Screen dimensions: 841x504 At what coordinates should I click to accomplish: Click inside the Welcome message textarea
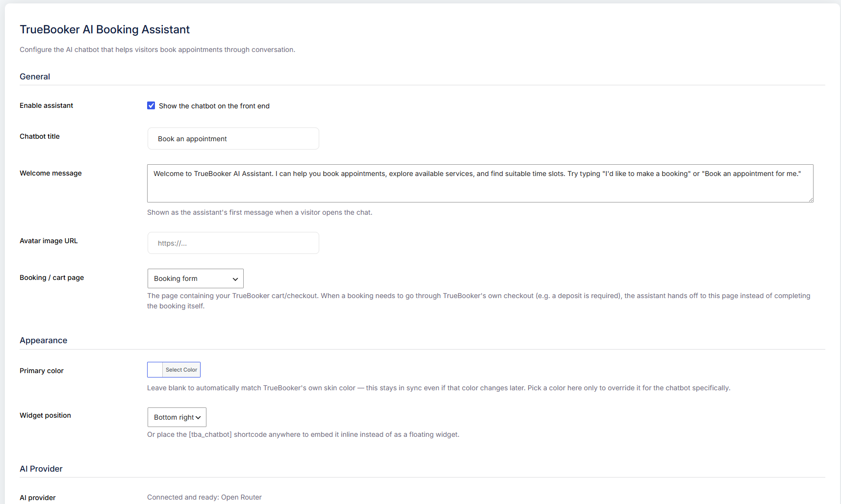click(x=480, y=183)
